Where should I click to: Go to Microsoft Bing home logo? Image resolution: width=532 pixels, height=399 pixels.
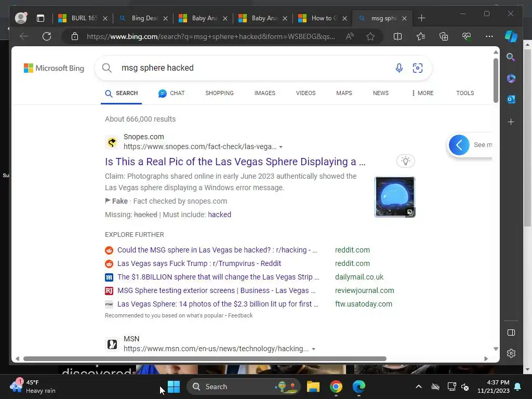tap(54, 68)
